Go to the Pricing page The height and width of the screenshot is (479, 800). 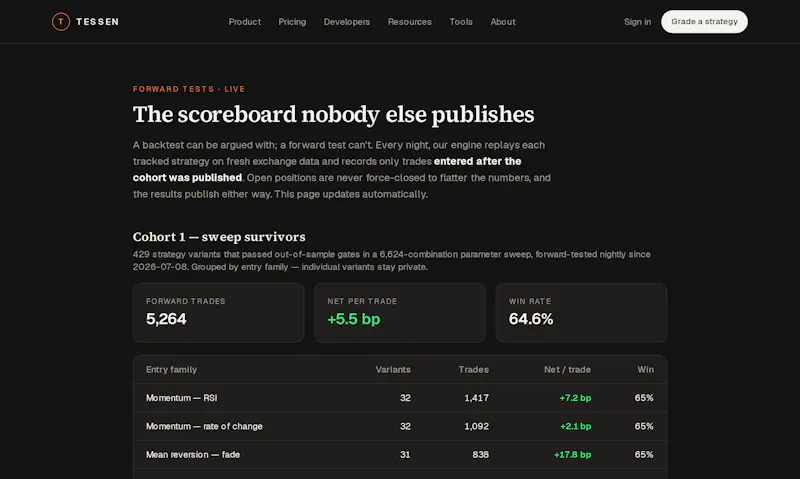(292, 22)
